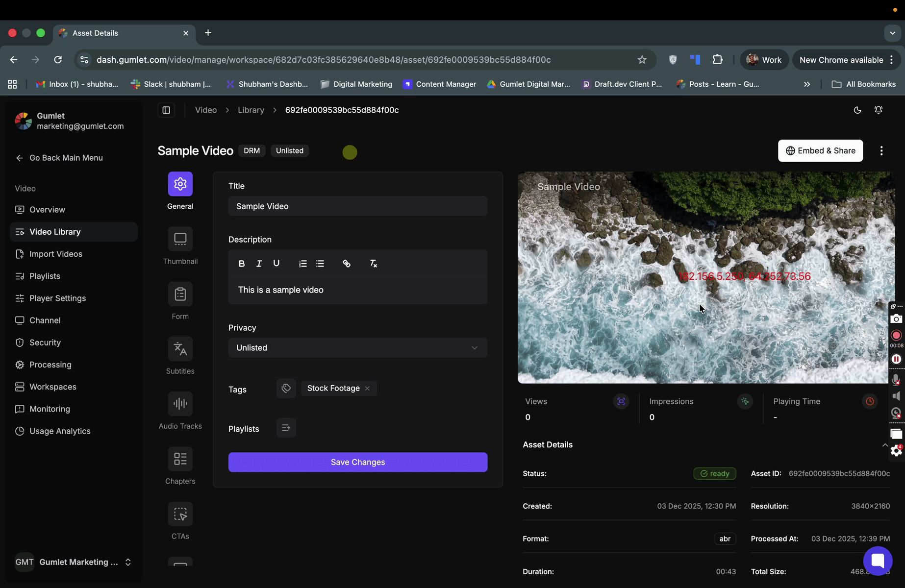Toggle underline formatting in description
Viewport: 905px width, 588px height.
pyautogui.click(x=277, y=264)
